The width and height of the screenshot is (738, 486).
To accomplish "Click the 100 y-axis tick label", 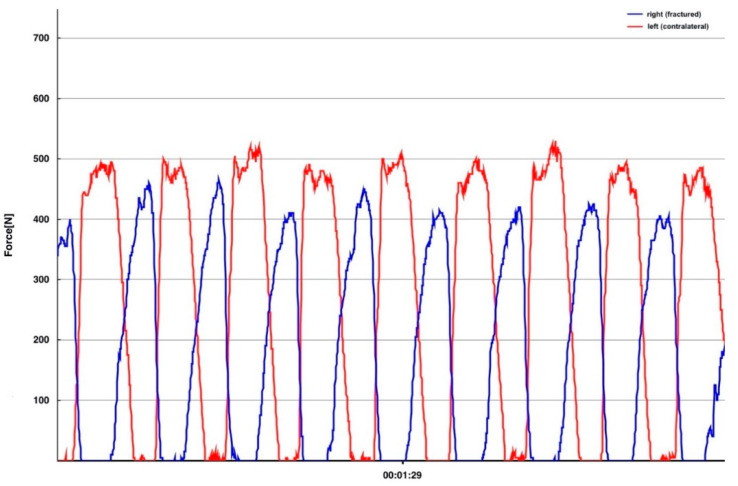I will pyautogui.click(x=41, y=400).
